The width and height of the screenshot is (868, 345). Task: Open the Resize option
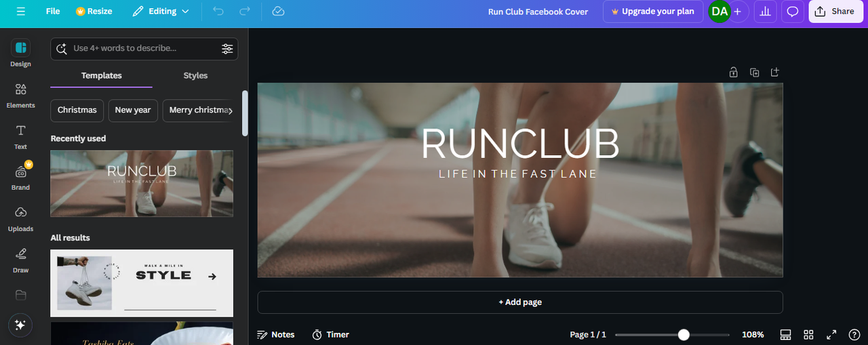click(94, 12)
